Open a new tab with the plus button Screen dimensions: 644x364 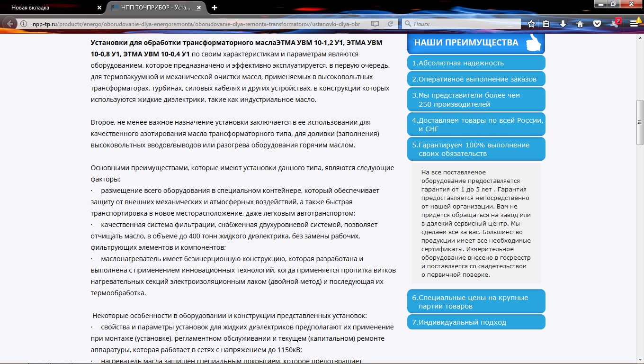215,8
